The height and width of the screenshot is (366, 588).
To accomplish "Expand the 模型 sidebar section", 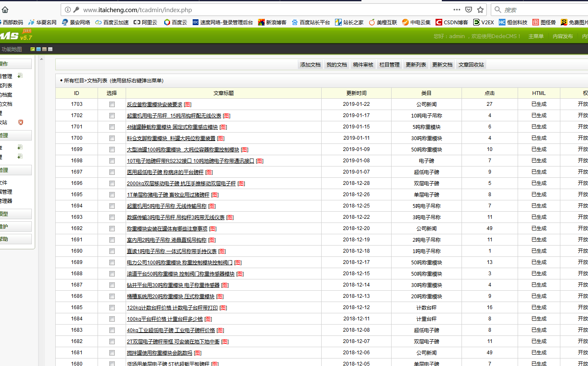I will tap(15, 214).
